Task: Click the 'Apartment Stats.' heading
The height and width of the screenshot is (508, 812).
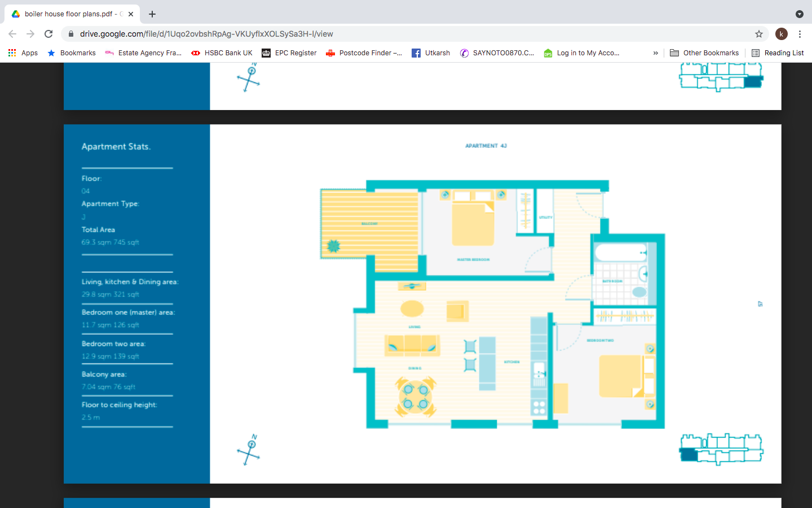Action: pyautogui.click(x=116, y=147)
